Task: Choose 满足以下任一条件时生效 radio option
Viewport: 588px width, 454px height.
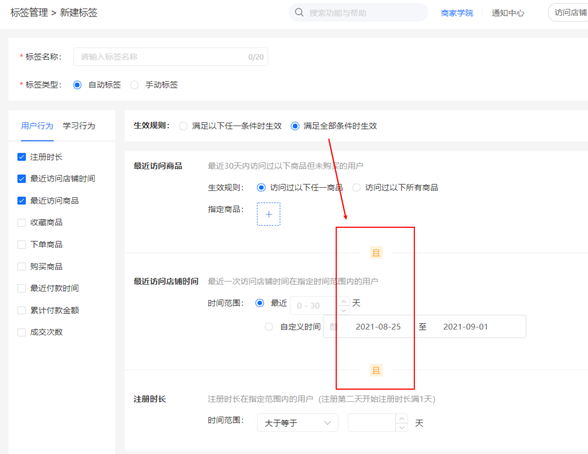Action: 183,126
